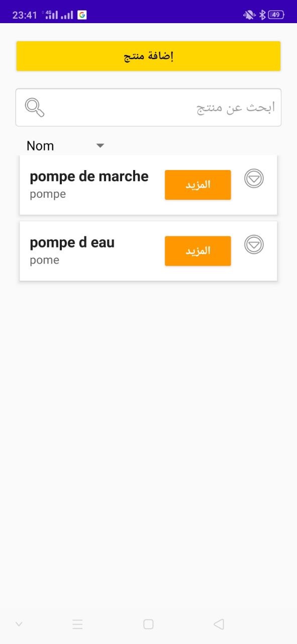
Task: Tap the Android back triangle icon
Action: tap(219, 624)
